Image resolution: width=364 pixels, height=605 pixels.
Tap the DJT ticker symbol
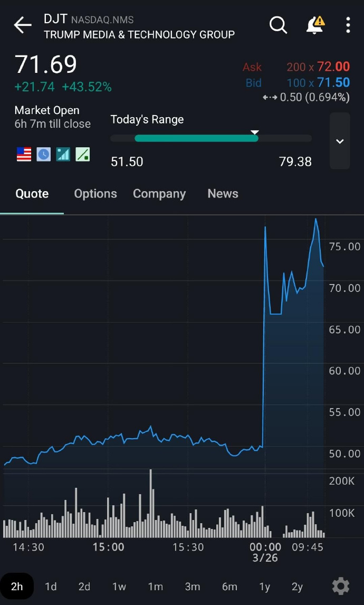point(55,18)
